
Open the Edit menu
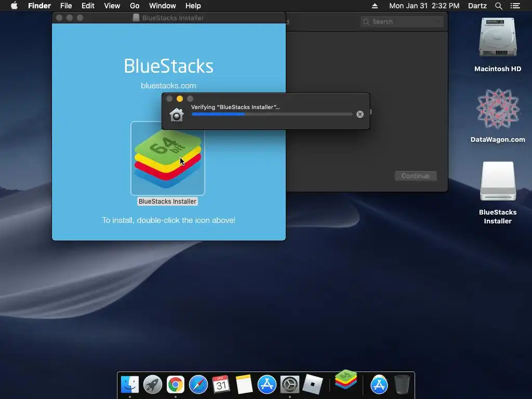point(88,6)
